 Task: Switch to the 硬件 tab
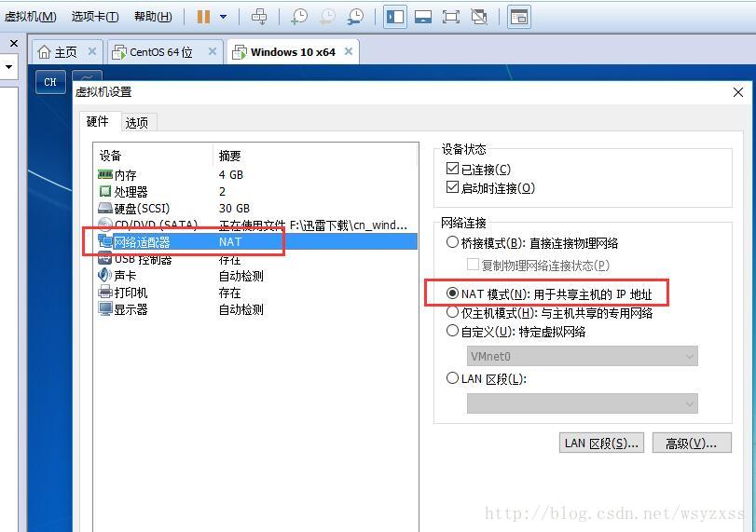pos(98,121)
